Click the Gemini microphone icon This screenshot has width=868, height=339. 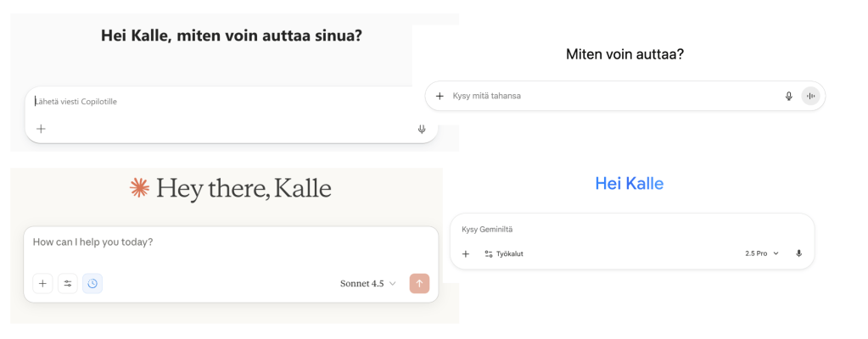pos(798,253)
